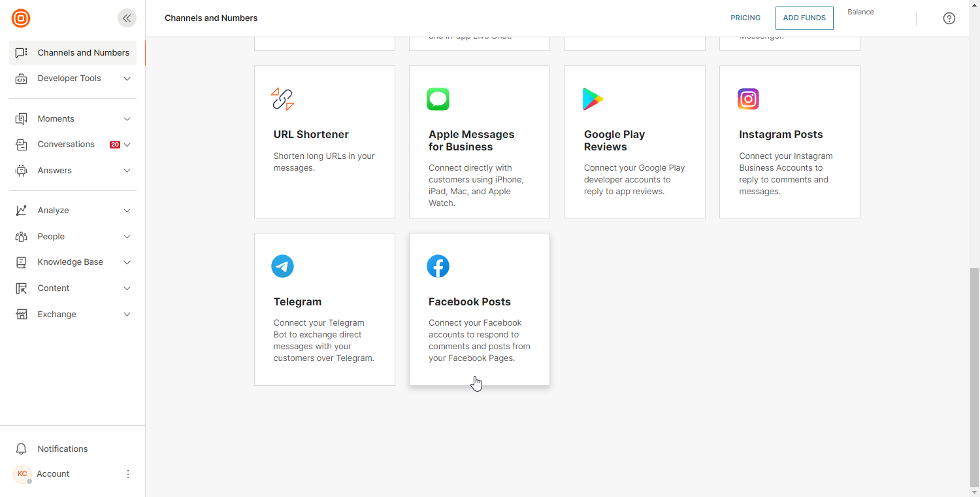Expand the Developer Tools chevron
This screenshot has height=497, width=980.
[127, 78]
